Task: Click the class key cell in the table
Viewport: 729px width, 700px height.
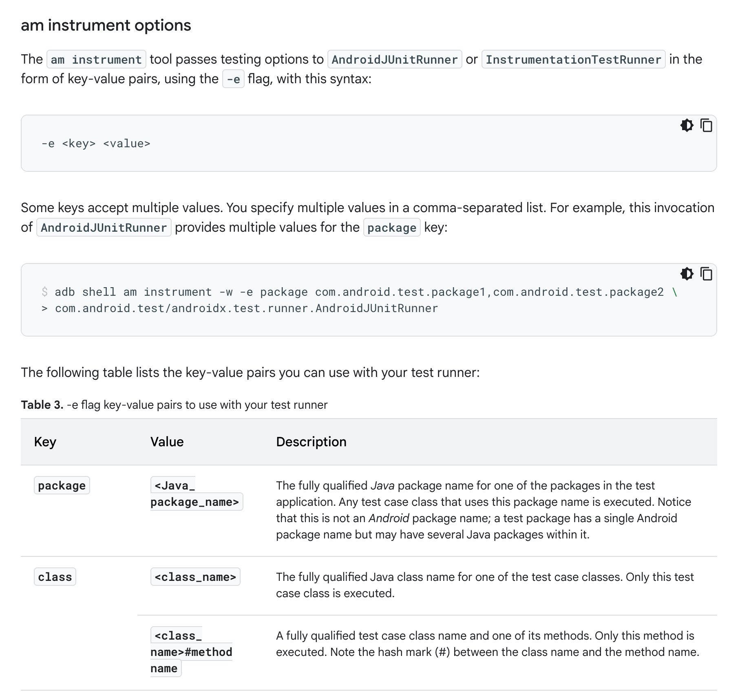Action: pos(55,577)
